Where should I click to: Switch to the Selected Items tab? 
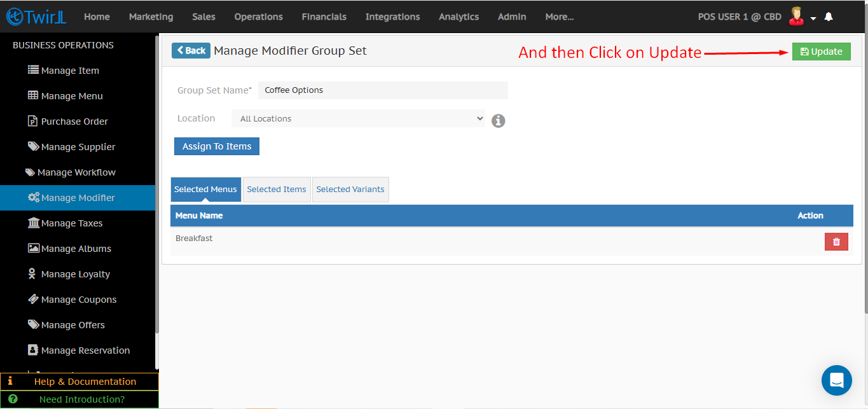coord(277,190)
